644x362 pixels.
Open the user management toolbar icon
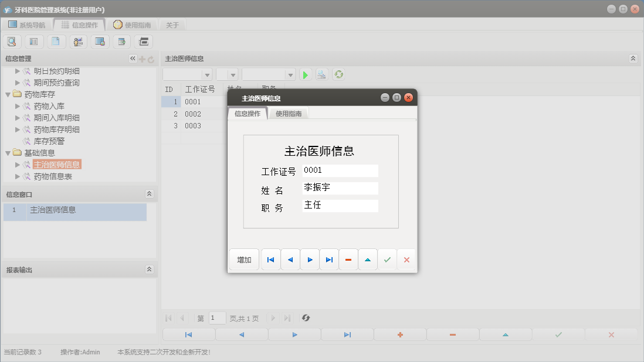click(78, 42)
